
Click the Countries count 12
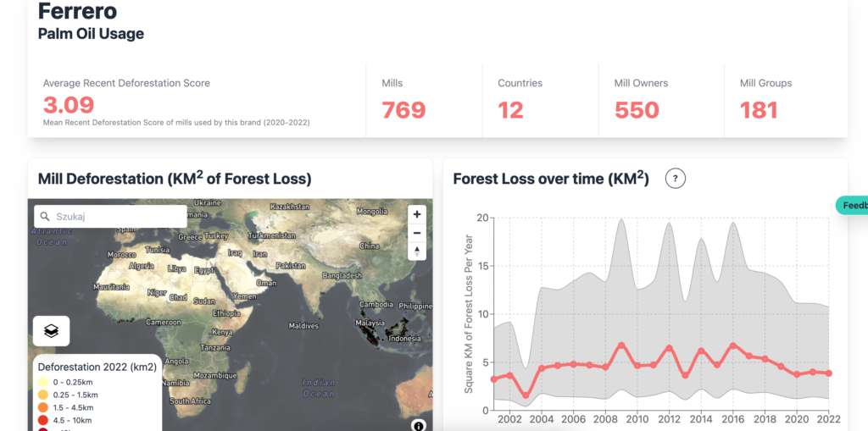510,110
